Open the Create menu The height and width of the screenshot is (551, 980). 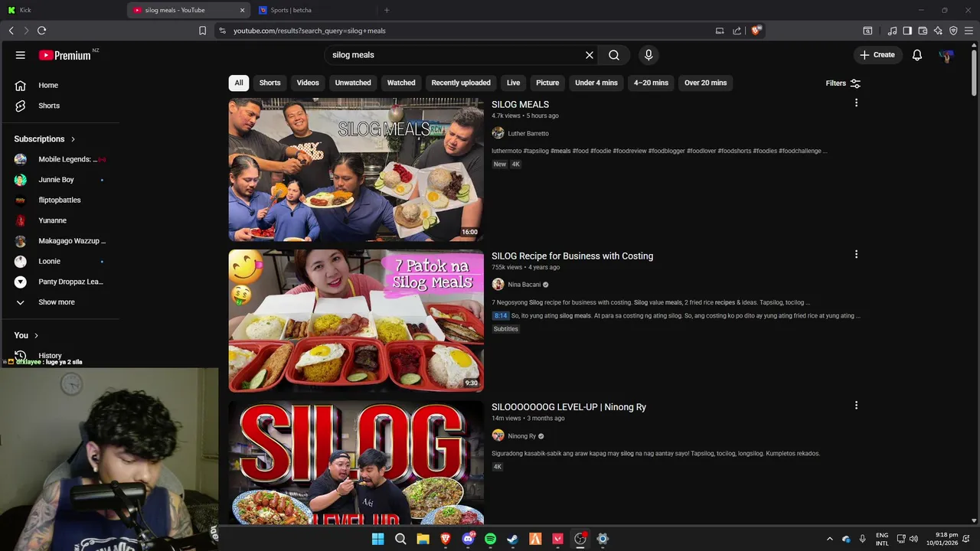pyautogui.click(x=877, y=55)
